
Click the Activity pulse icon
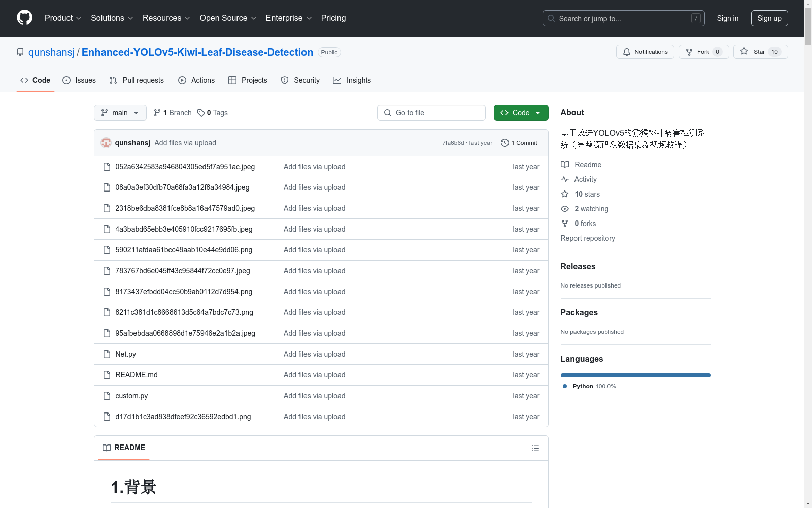tap(565, 179)
